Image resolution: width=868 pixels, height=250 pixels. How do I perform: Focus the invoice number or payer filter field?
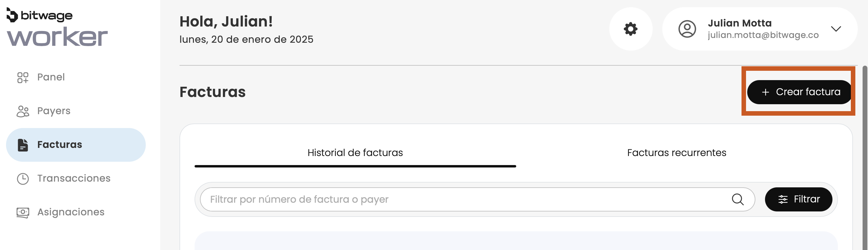[465, 199]
